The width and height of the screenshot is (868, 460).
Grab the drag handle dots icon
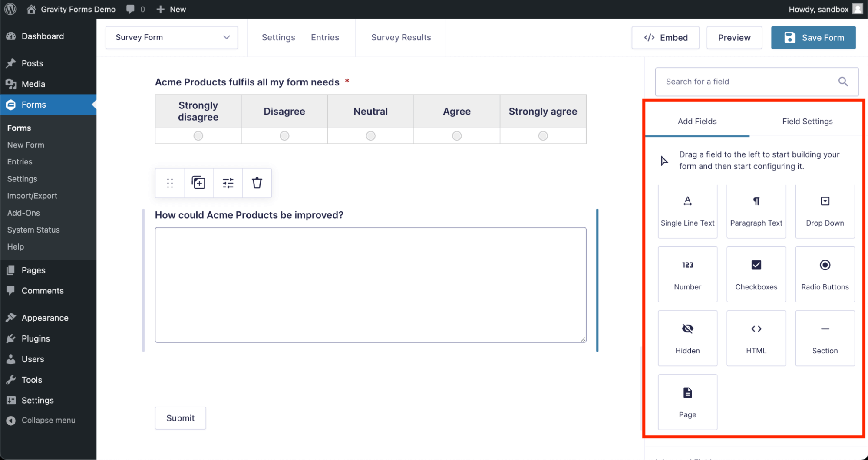(170, 183)
